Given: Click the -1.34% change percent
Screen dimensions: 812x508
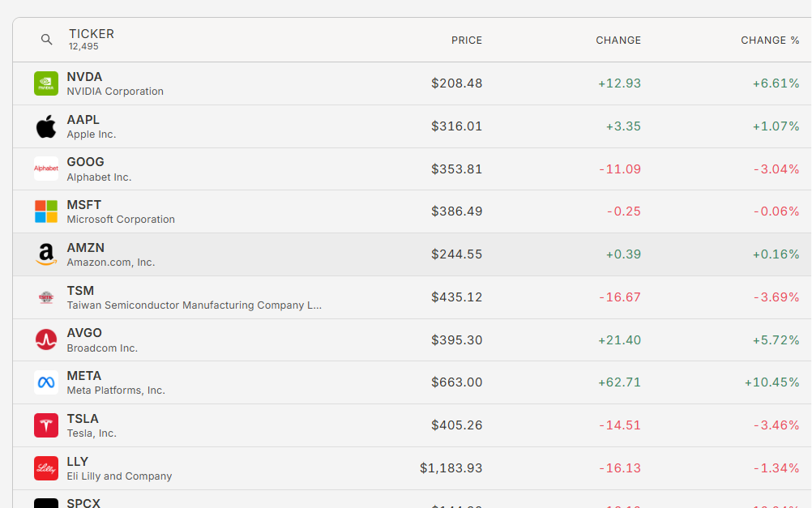Looking at the screenshot, I should pyautogui.click(x=776, y=468).
